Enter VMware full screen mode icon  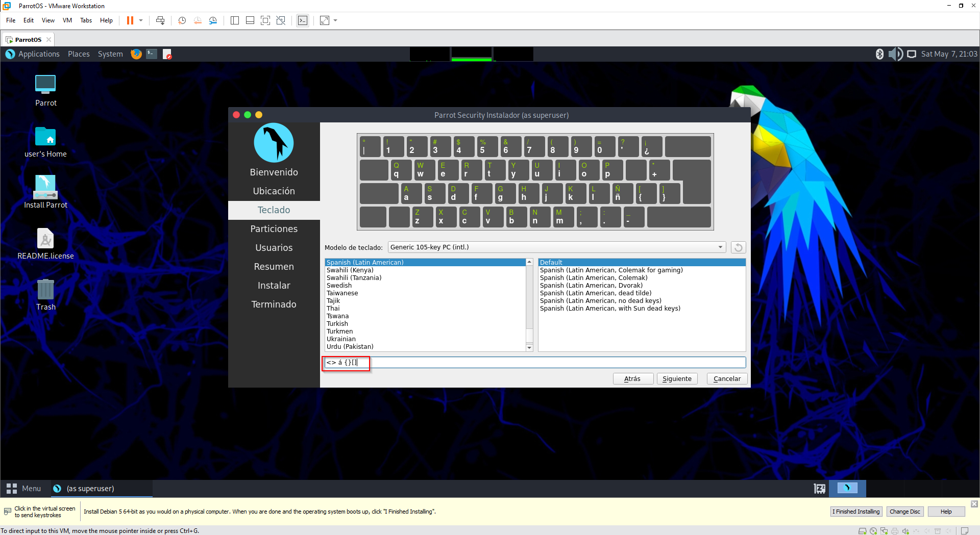(x=265, y=20)
